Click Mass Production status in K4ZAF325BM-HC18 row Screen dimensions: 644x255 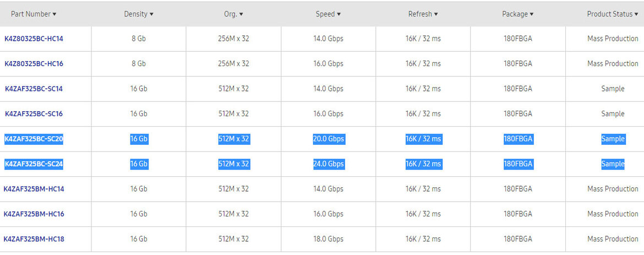click(x=613, y=240)
